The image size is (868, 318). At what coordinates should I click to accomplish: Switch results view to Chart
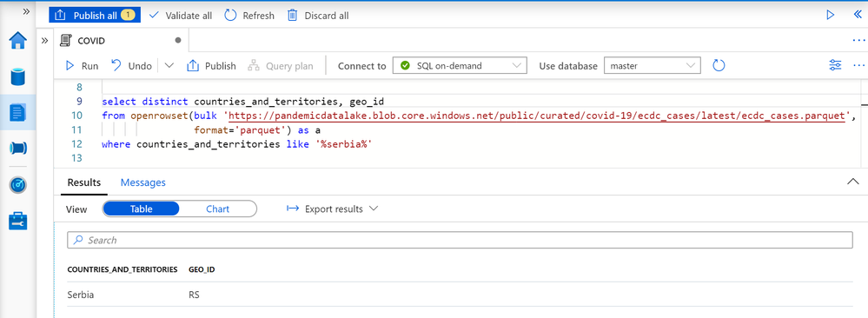(x=217, y=209)
